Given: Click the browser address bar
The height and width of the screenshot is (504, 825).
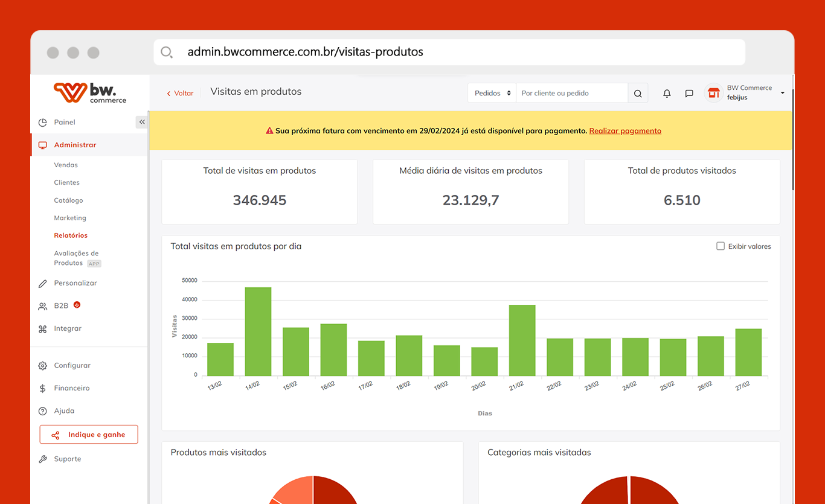Looking at the screenshot, I should (449, 52).
